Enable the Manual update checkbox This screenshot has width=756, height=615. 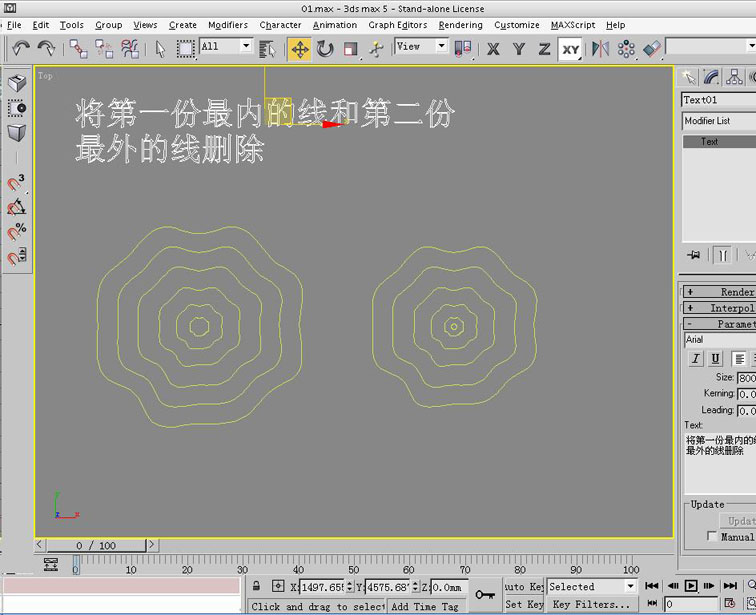[712, 536]
